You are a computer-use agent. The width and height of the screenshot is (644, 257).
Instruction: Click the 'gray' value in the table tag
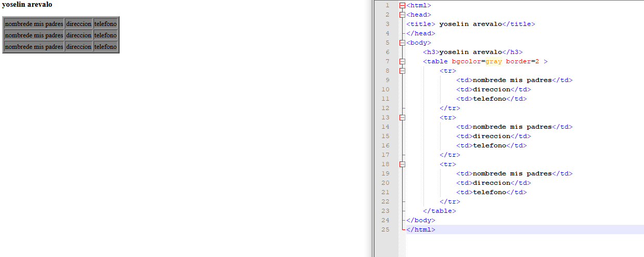click(493, 61)
